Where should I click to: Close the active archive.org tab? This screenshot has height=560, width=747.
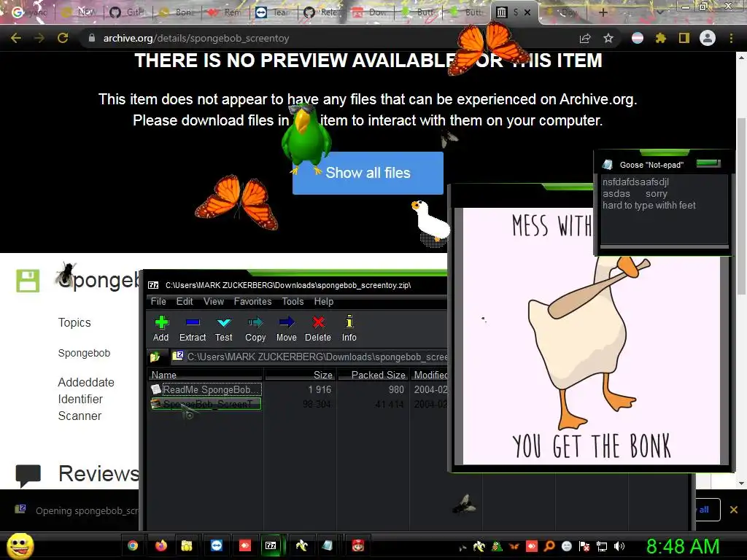(527, 12)
